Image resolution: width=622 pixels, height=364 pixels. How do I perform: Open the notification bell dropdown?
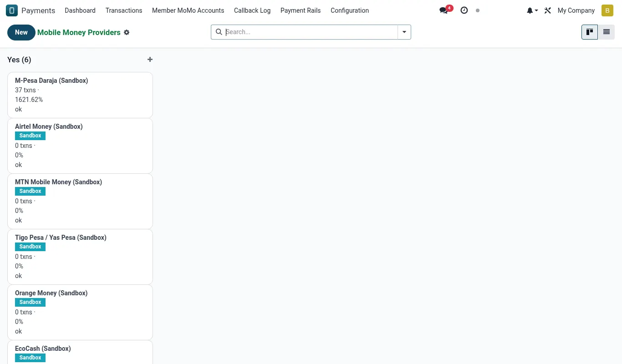coord(532,10)
